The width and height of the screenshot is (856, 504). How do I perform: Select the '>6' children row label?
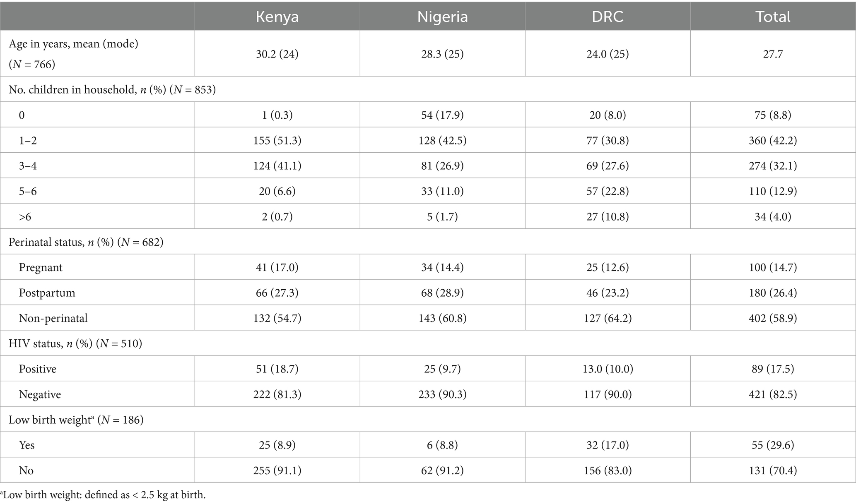(x=25, y=217)
